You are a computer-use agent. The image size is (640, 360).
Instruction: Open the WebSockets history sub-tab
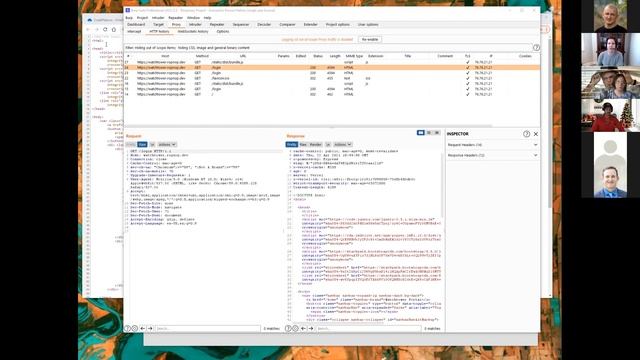193,31
